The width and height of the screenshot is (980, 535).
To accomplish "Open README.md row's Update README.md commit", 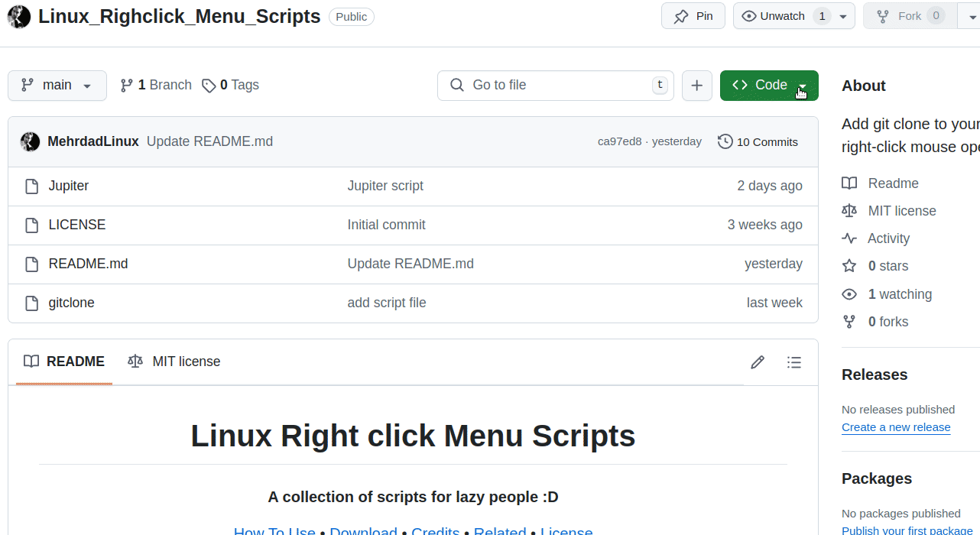I will point(410,264).
